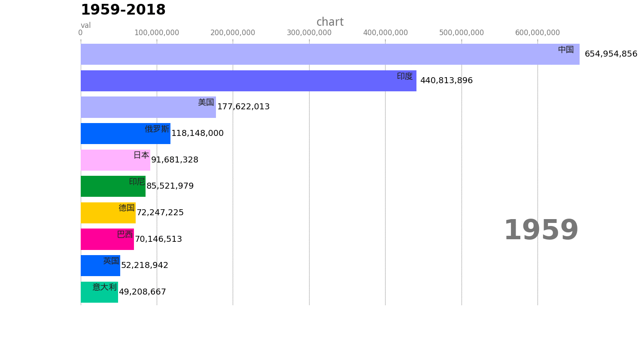Click the 440,813,896 value label
Screen dimensions: 644x343
click(x=447, y=81)
